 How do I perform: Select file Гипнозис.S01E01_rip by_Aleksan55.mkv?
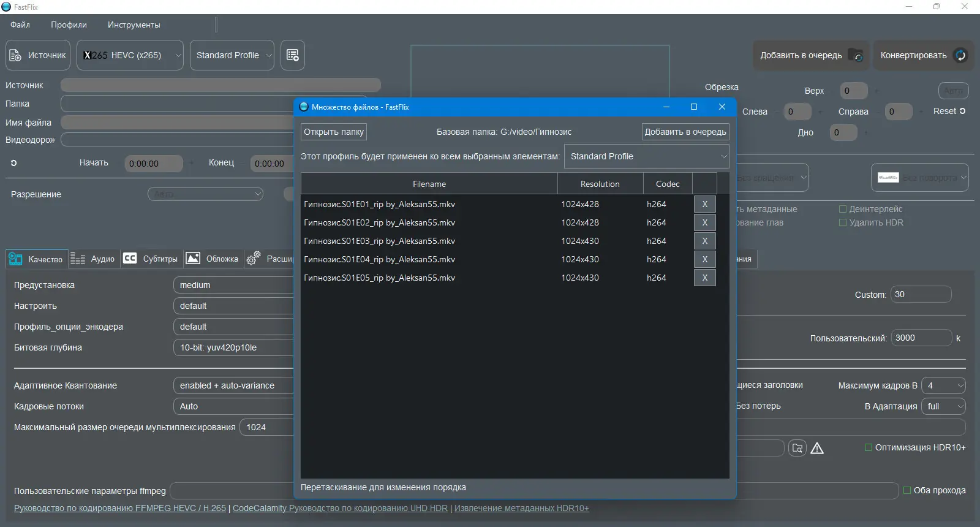pyautogui.click(x=379, y=204)
